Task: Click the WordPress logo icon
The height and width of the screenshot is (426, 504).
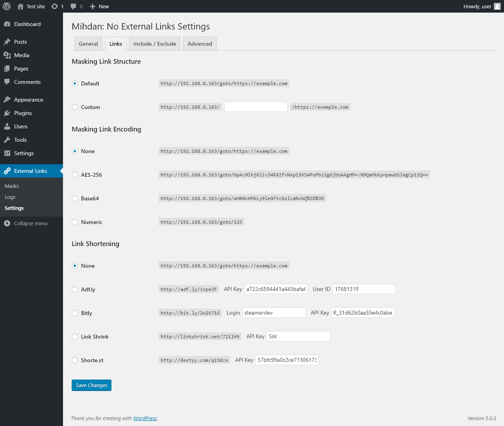Action: [7, 6]
